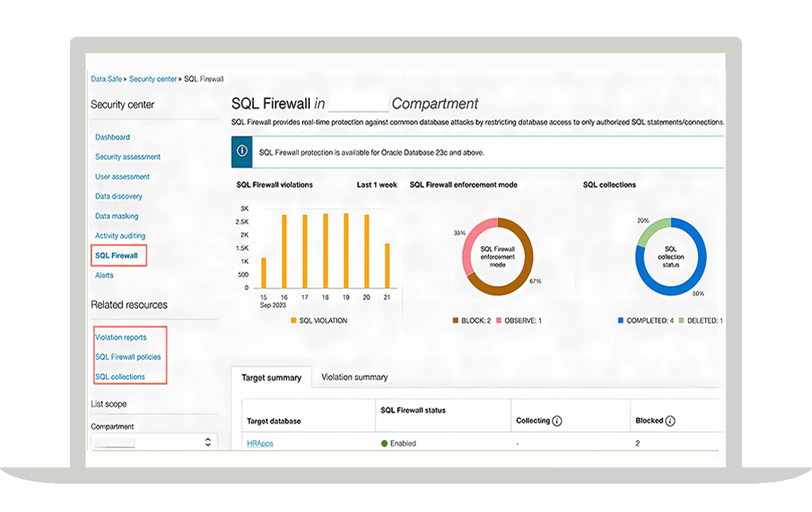812x512 pixels.
Task: Click the blue COMPLETED legend swatch
Action: click(620, 321)
